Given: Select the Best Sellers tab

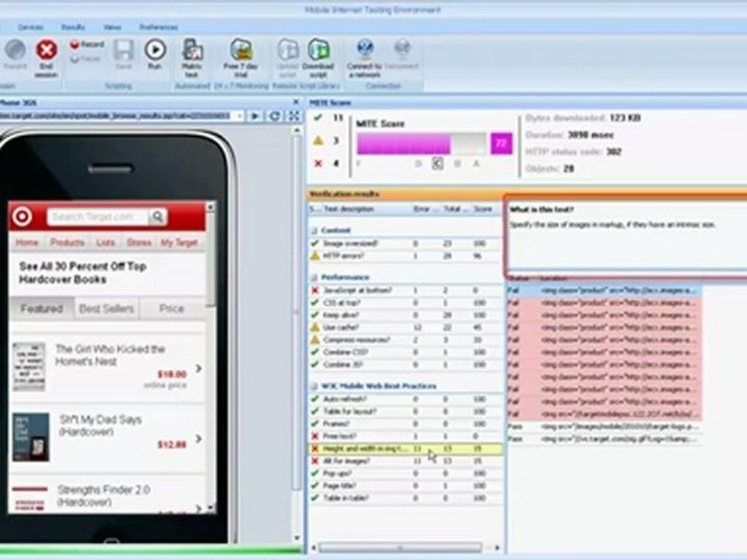Looking at the screenshot, I should click(x=107, y=309).
